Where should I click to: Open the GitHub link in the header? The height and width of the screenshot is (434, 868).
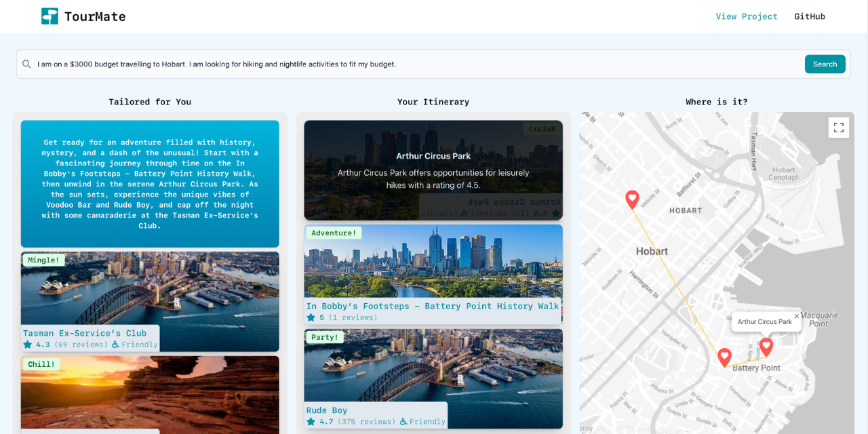pos(809,16)
